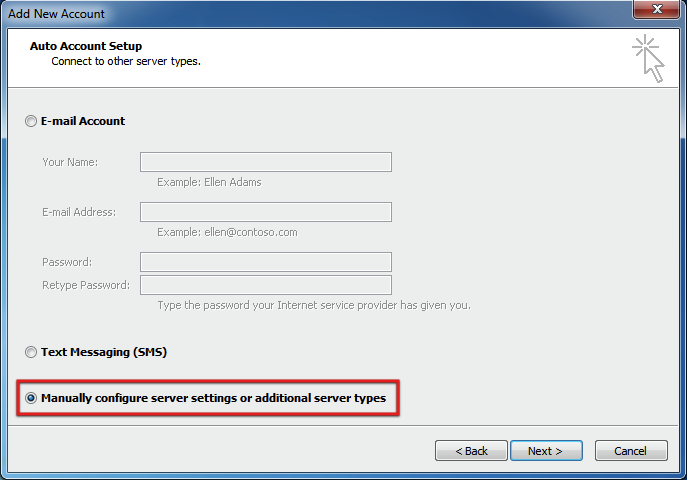
Task: Choose the Text Messaging (SMS) radio option
Action: pos(31,352)
